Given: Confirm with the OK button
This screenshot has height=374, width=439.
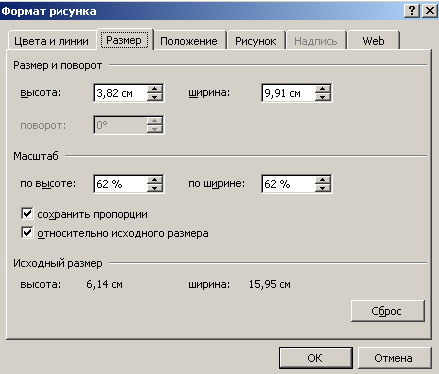Looking at the screenshot, I should tap(315, 358).
